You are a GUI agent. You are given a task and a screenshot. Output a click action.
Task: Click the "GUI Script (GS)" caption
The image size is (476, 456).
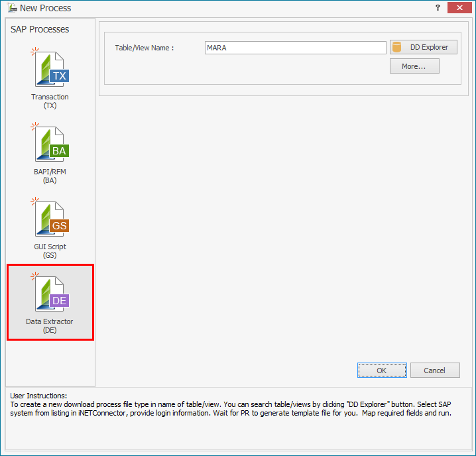point(50,251)
